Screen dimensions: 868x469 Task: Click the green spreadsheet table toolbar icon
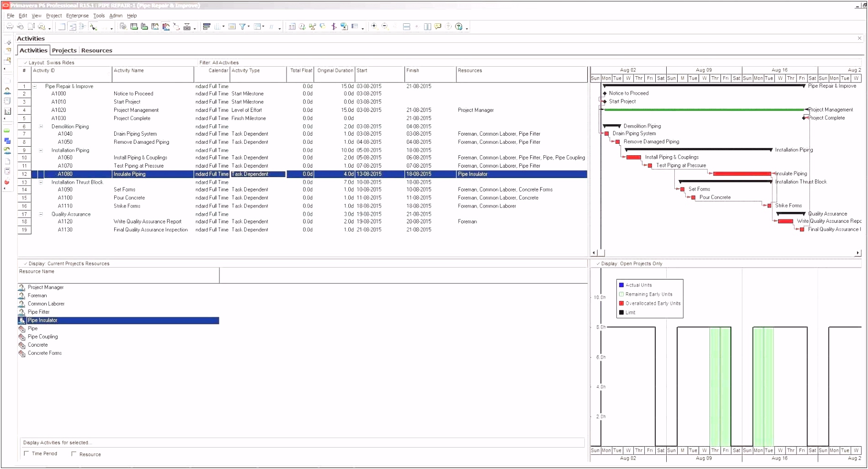coord(134,27)
